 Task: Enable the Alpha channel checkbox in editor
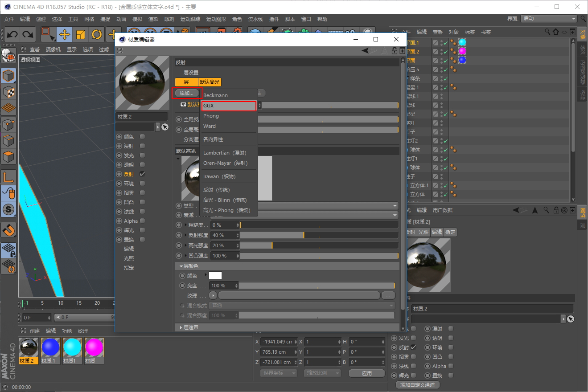[142, 221]
